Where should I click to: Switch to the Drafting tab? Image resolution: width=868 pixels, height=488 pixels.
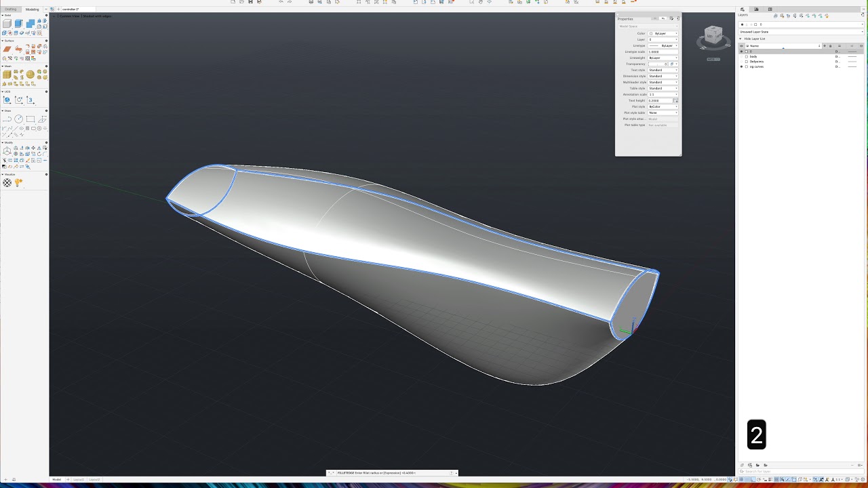coord(11,9)
